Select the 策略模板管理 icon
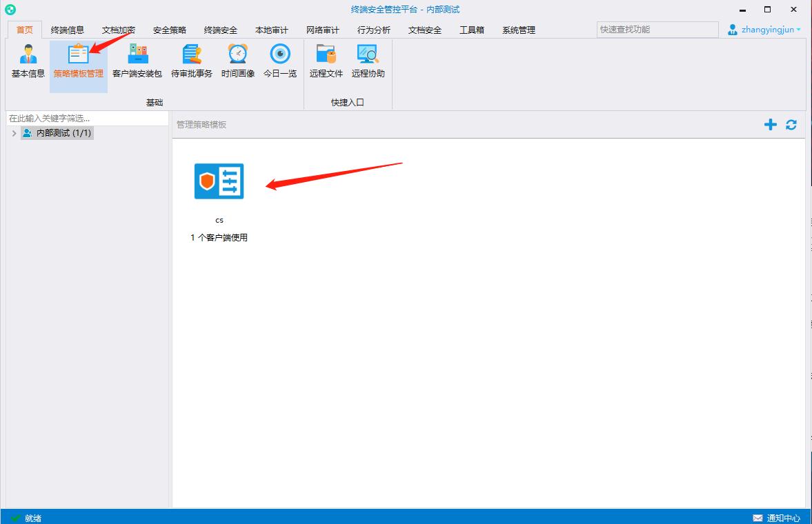The image size is (812, 524). tap(78, 62)
